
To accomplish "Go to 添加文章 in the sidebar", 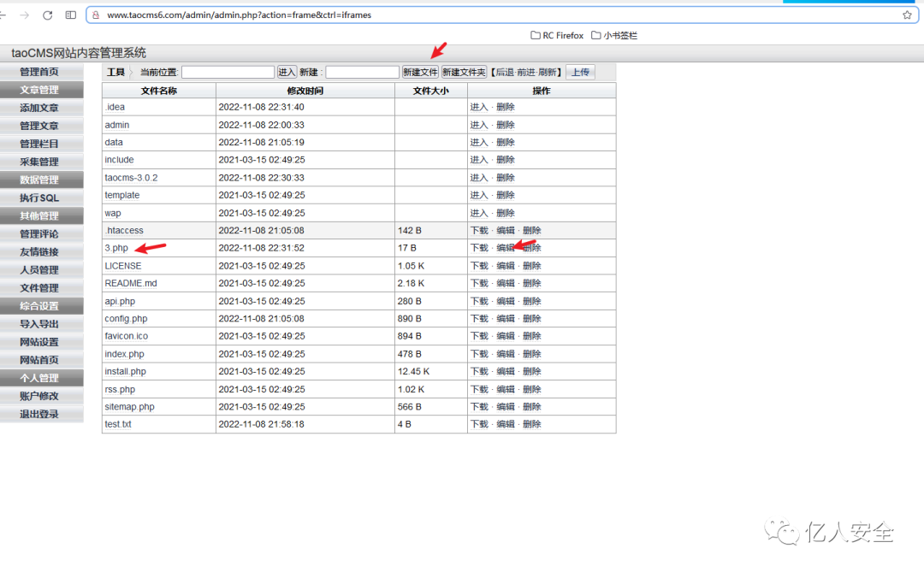I will (39, 109).
